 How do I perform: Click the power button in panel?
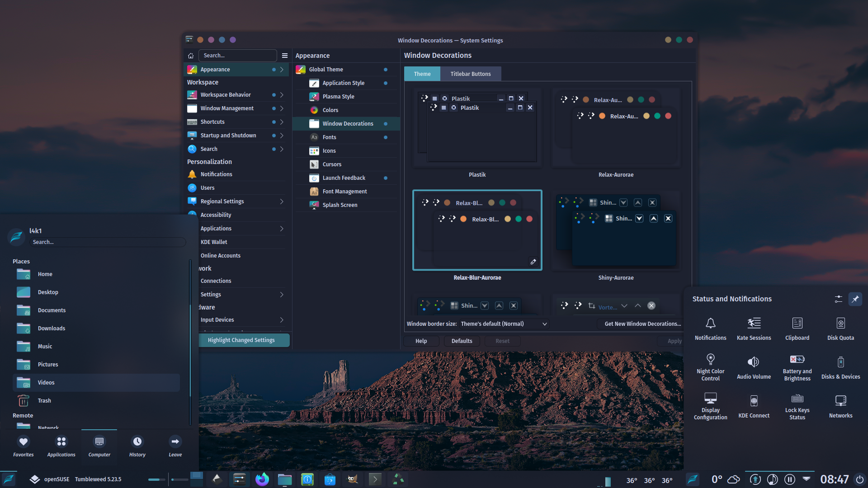(859, 479)
